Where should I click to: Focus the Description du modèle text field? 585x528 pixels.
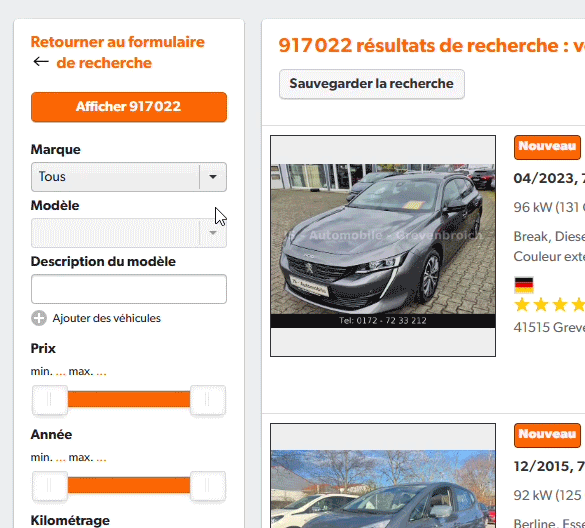coord(129,289)
